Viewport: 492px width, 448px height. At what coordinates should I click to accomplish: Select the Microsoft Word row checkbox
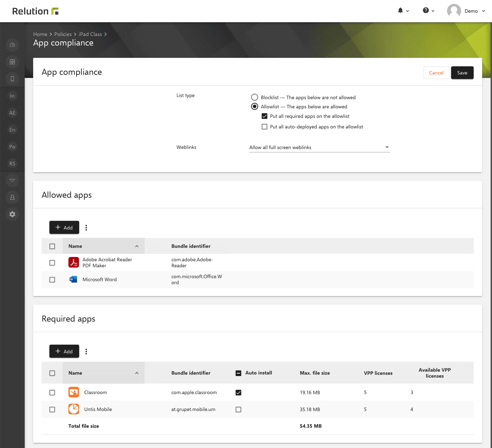pyautogui.click(x=52, y=280)
